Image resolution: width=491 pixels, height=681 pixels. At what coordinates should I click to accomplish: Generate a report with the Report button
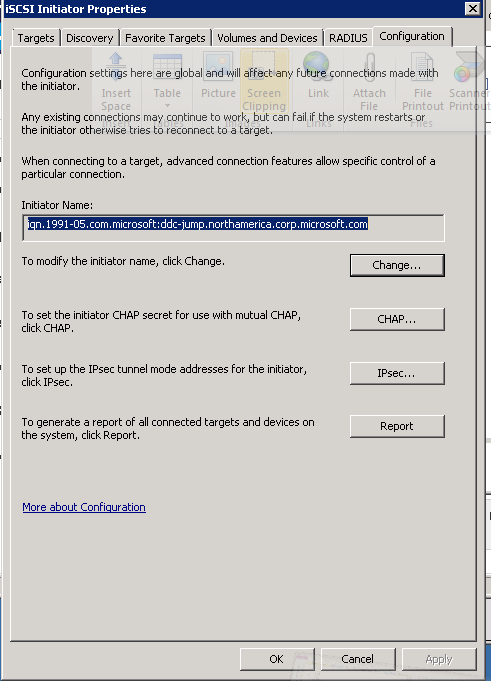point(397,426)
